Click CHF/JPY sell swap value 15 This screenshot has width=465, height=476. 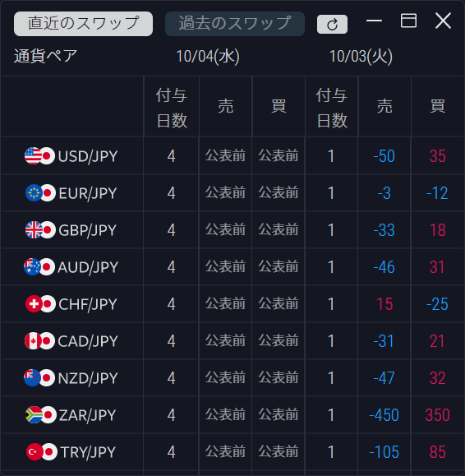384,304
